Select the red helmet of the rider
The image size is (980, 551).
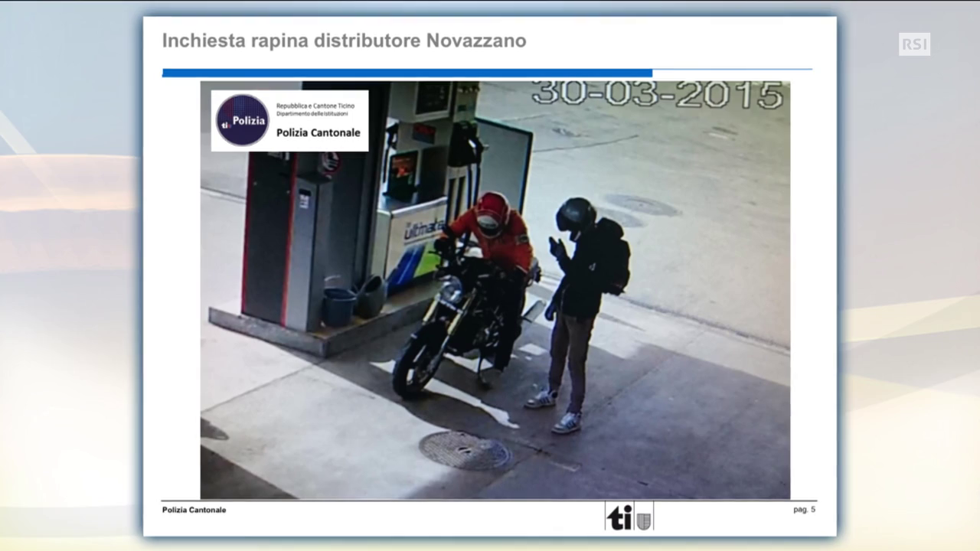pos(492,213)
